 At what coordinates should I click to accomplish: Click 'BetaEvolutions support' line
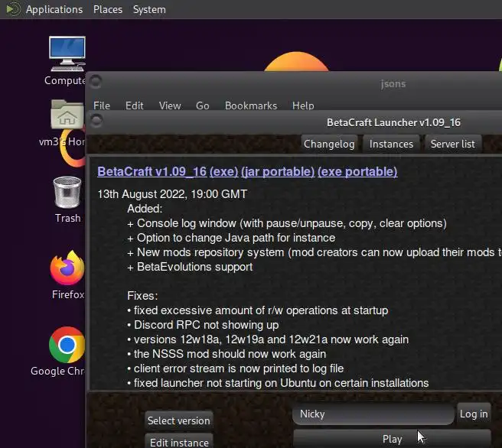pos(190,267)
